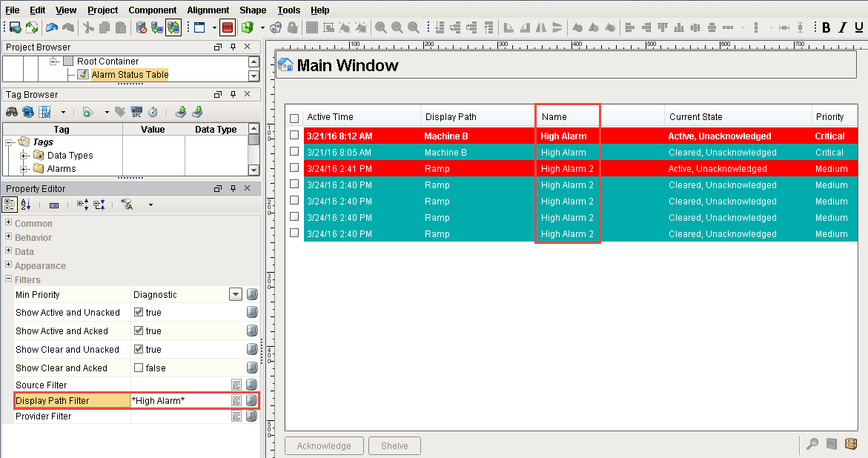Click the red Stop preview mode icon

coord(228,27)
